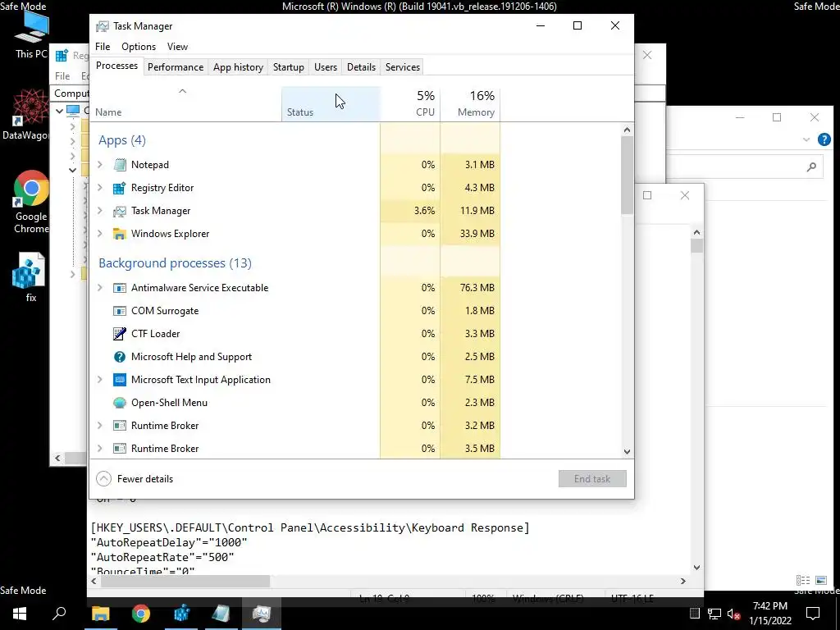Expand Antimalware Service Executable row
Image resolution: width=840 pixels, height=630 pixels.
(99, 288)
